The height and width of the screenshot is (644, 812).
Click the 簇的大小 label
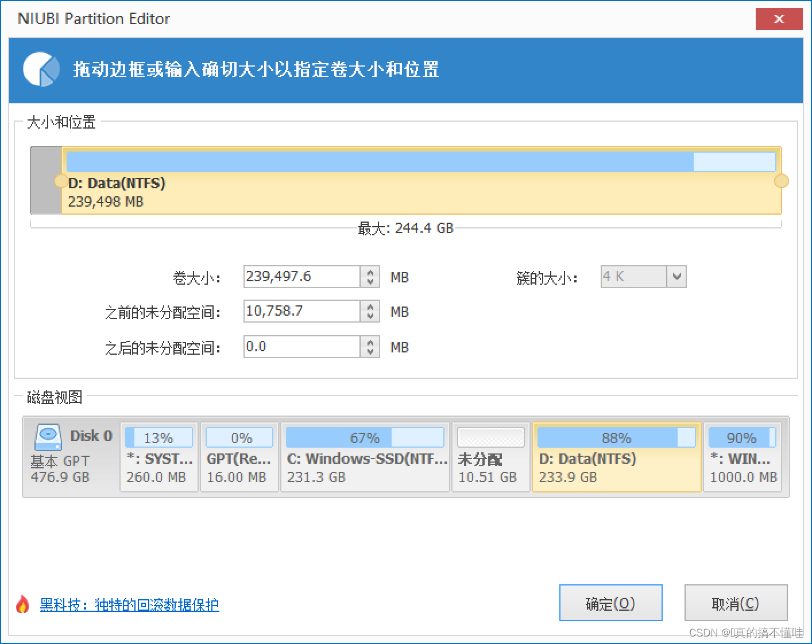click(x=547, y=278)
